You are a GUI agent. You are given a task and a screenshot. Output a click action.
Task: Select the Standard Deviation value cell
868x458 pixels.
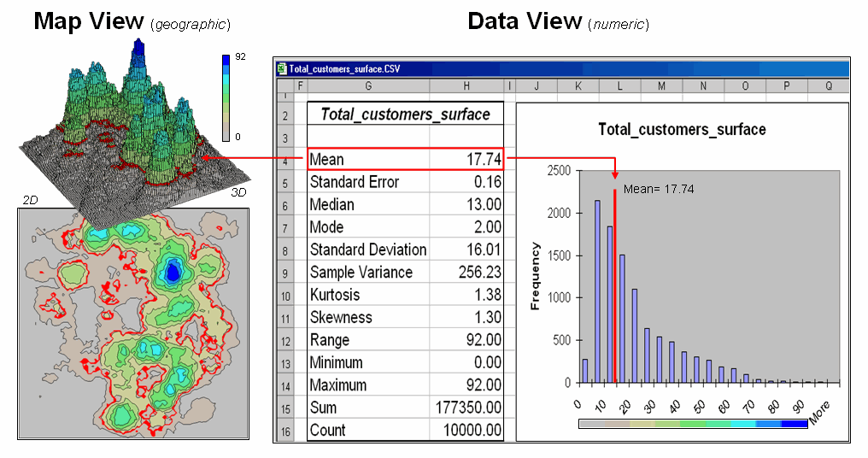(466, 250)
